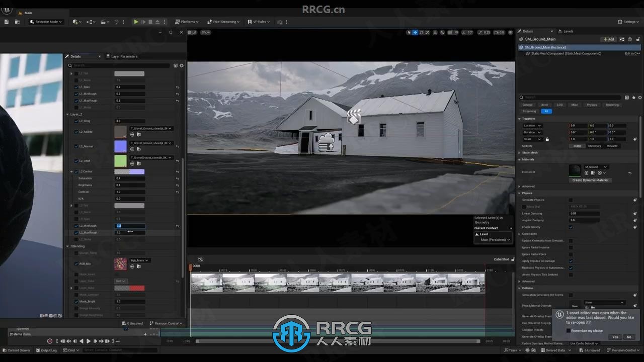Screen dimensions: 644x362
Task: Toggle the L2_ORM parameter checkbox
Action: point(76,161)
